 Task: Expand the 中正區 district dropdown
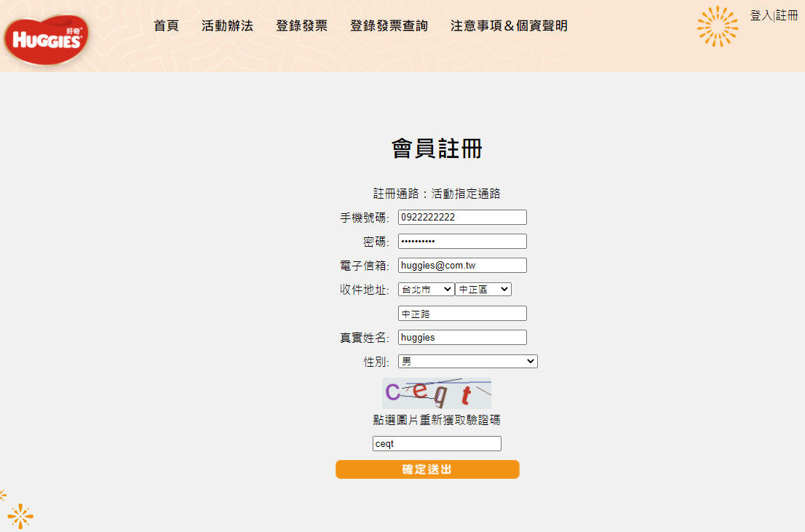coord(483,290)
